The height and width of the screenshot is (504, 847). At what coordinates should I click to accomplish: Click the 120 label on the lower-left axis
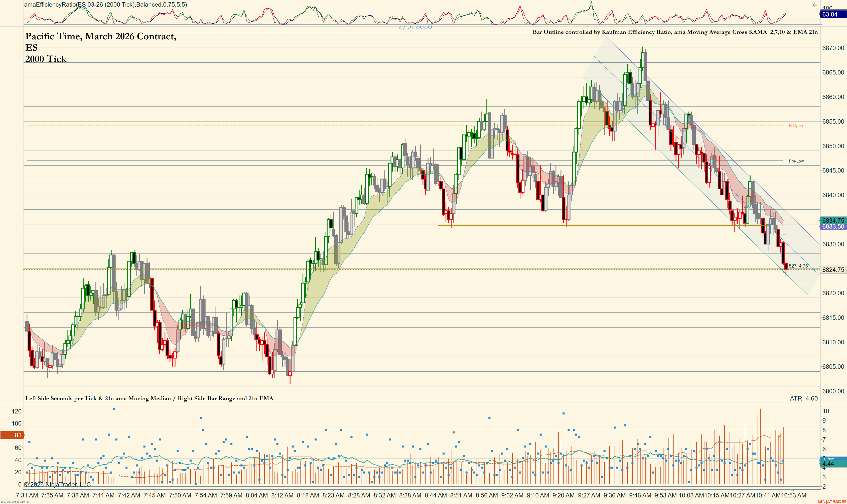coord(17,411)
